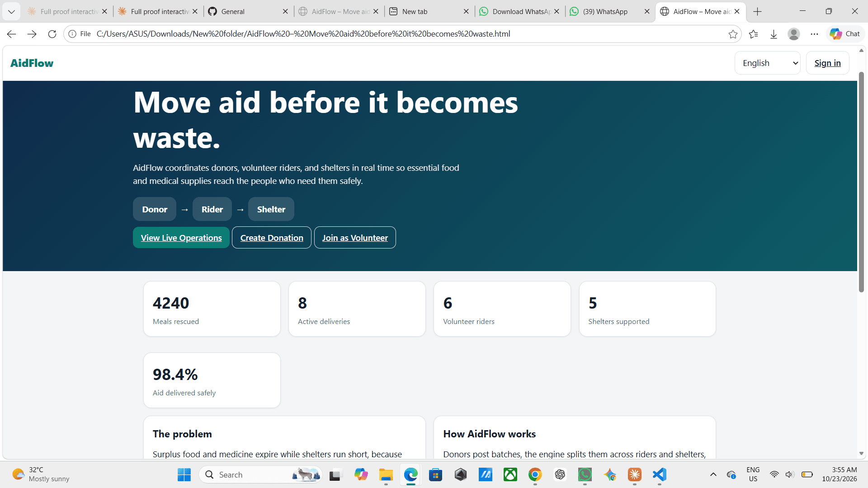Go back using browser back arrow
Image resolution: width=868 pixels, height=488 pixels.
coord(11,34)
